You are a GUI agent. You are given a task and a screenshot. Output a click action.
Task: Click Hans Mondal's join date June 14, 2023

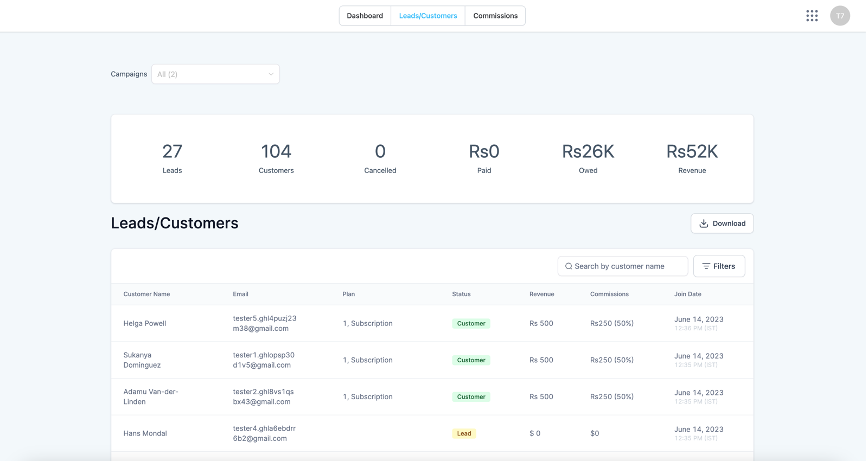699,430
